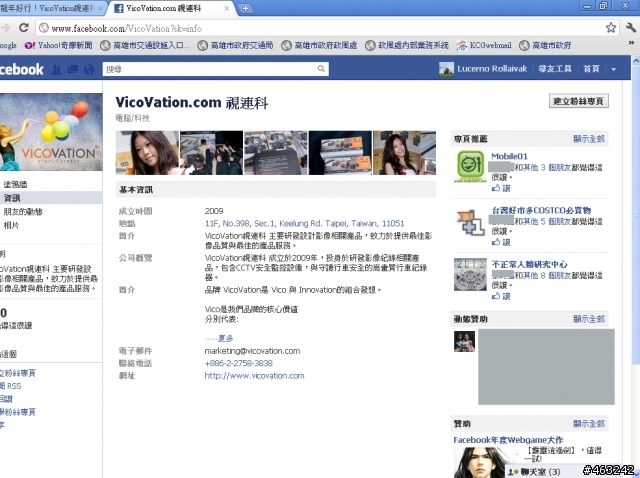Open the small profile photo under 動態贊助

point(464,341)
